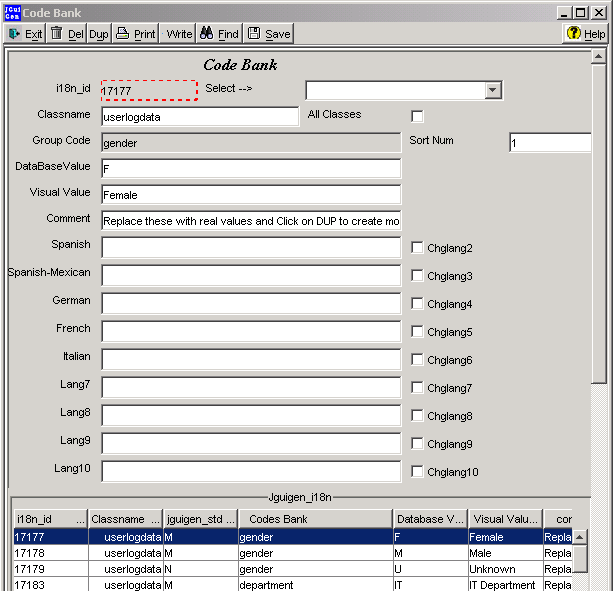The width and height of the screenshot is (613, 591).
Task: Click the i18n_id field showing 17177
Action: tap(149, 90)
